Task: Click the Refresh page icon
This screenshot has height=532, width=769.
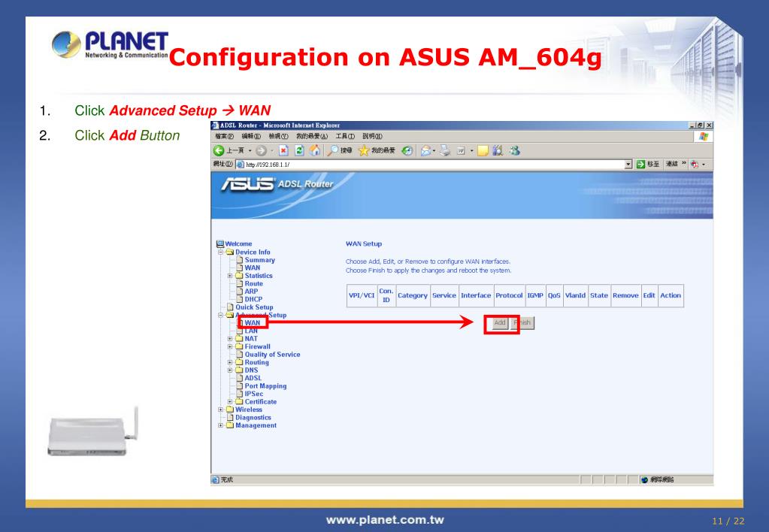Action: point(299,150)
